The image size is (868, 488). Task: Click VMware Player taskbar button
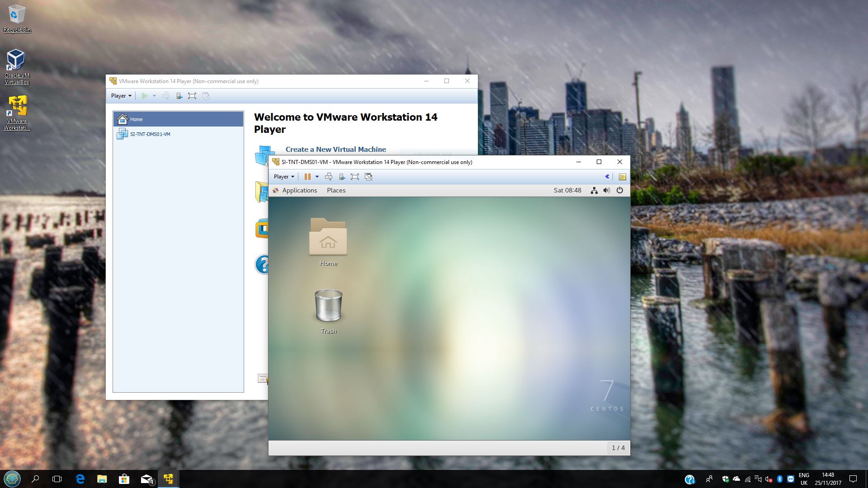(x=169, y=479)
